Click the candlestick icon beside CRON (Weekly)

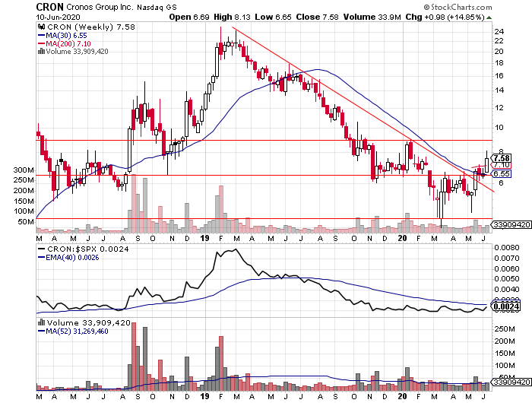(x=42, y=27)
